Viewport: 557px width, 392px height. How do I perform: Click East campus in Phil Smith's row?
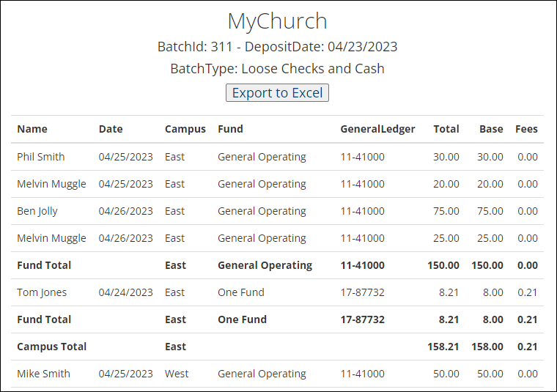(x=174, y=157)
